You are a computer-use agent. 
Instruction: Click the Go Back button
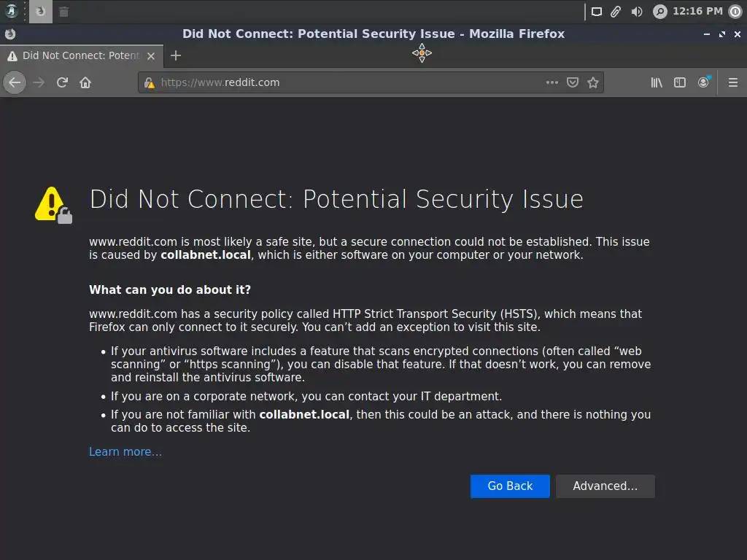click(x=510, y=486)
